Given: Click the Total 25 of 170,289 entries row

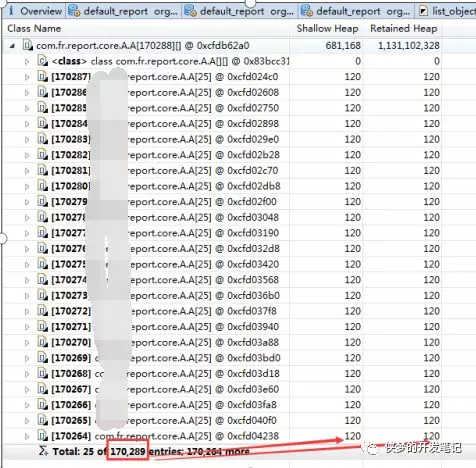Looking at the screenshot, I should coord(222,452).
